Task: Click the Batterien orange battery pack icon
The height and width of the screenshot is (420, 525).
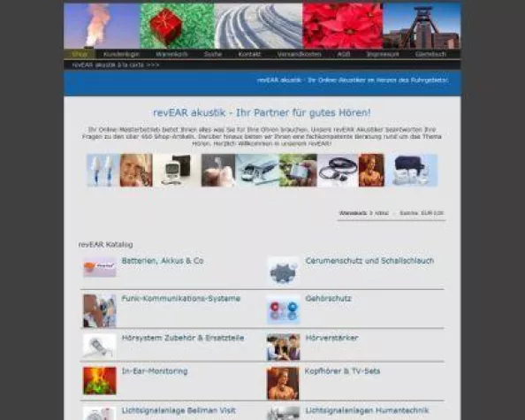Action: click(x=100, y=267)
